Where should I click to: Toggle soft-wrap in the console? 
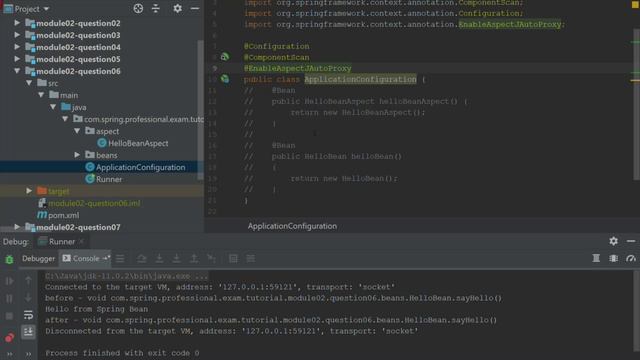(28, 315)
